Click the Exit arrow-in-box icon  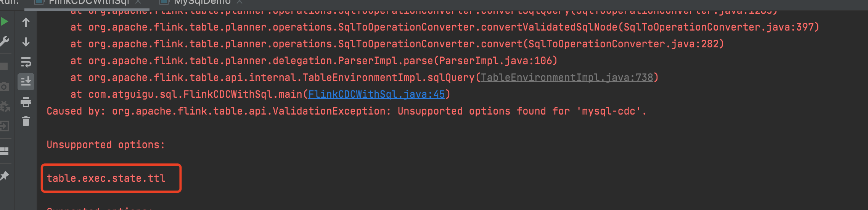[4, 126]
